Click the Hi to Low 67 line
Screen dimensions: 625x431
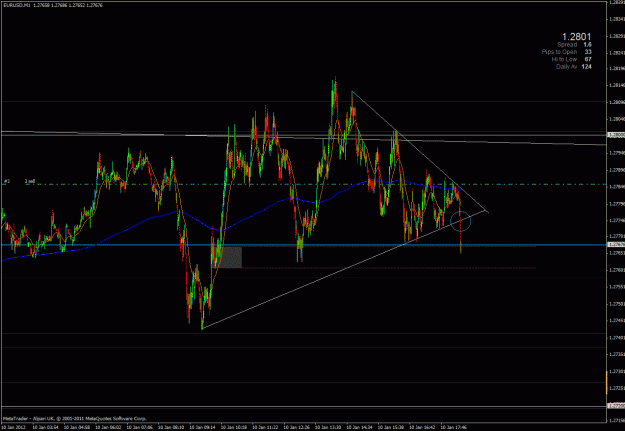pos(572,59)
